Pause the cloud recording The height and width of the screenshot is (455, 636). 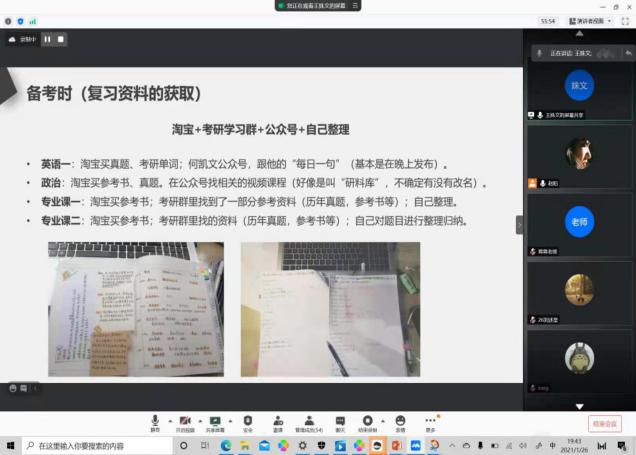(x=46, y=40)
